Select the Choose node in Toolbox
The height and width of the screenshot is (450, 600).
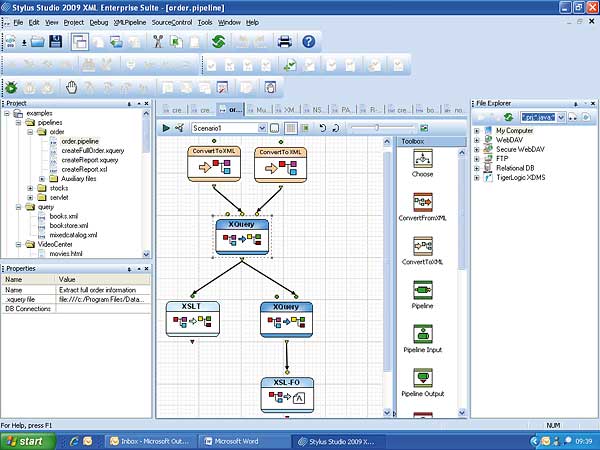pyautogui.click(x=422, y=163)
